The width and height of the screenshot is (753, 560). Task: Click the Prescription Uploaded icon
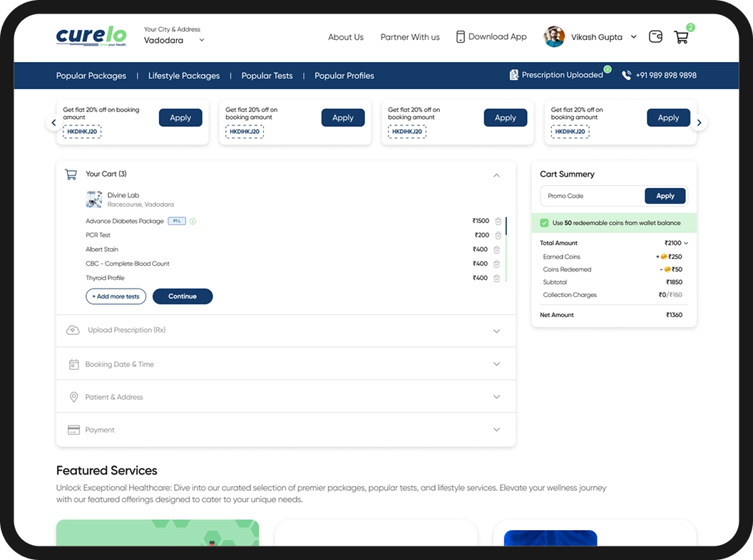click(513, 75)
